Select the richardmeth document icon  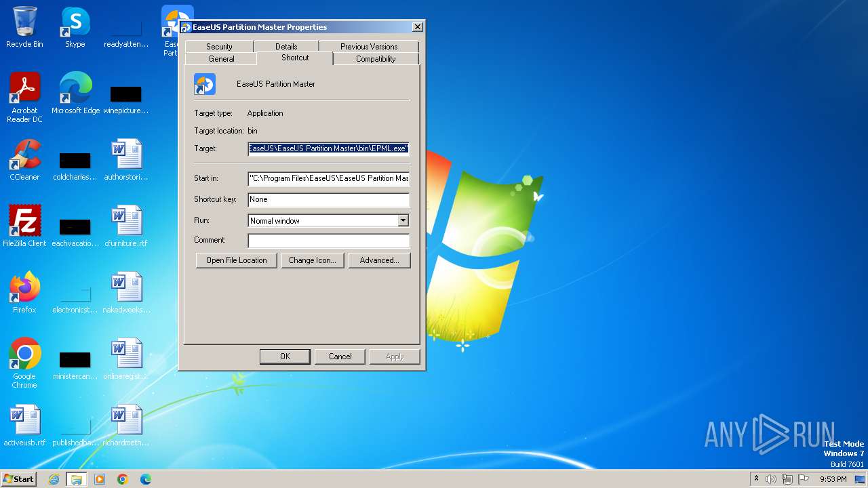coord(126,426)
